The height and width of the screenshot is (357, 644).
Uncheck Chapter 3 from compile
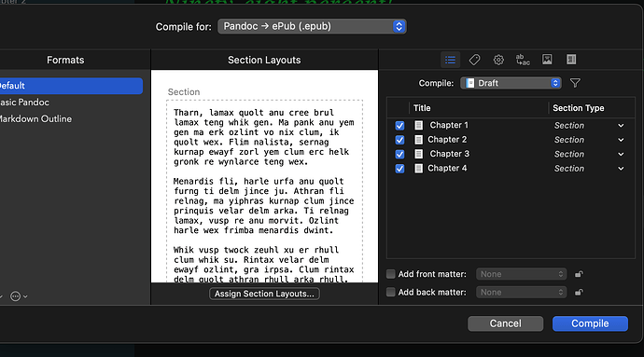(399, 155)
